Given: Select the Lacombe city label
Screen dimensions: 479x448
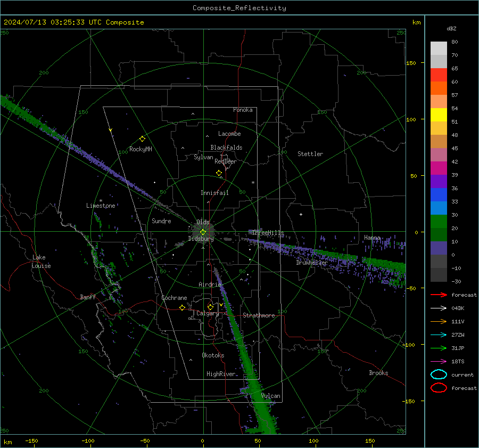Looking at the screenshot, I should click(229, 134).
